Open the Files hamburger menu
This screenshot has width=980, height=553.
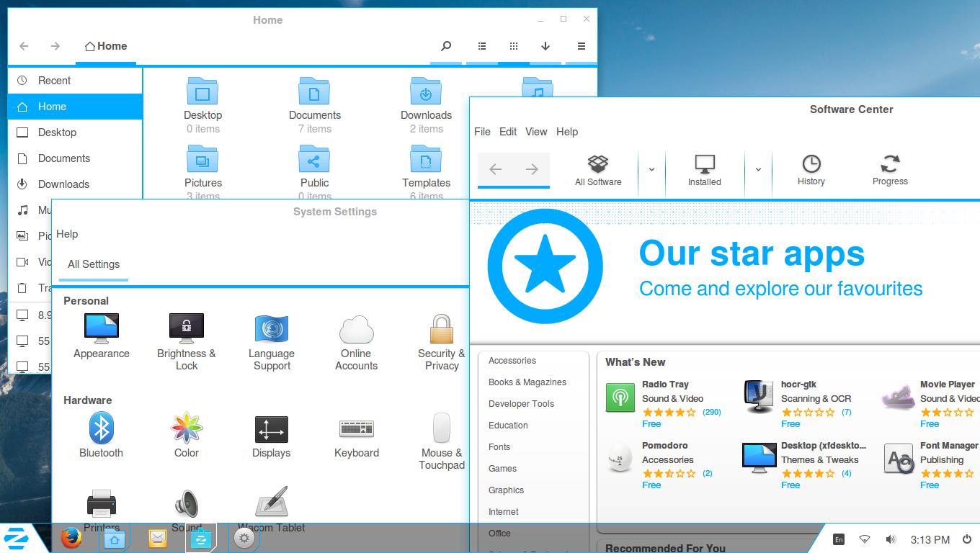581,45
